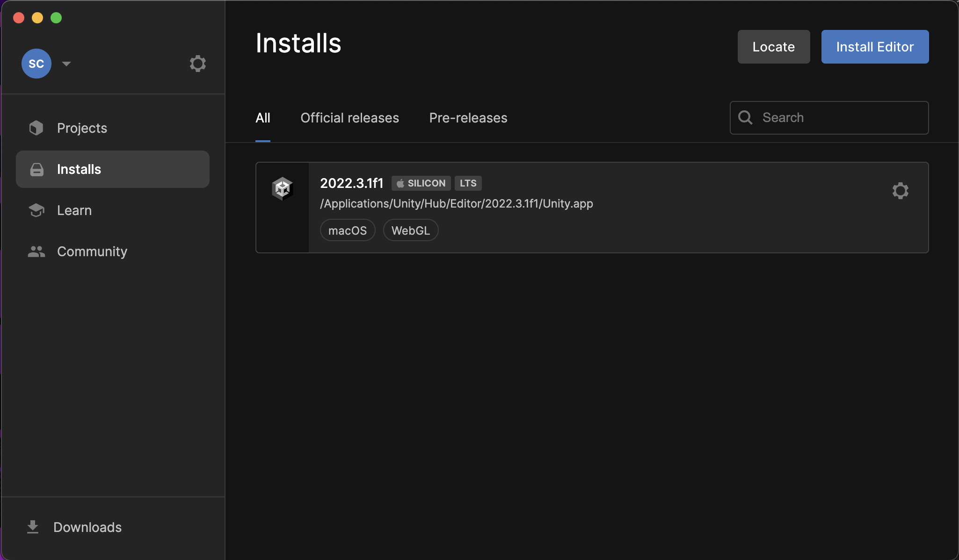
Task: Click the WebGL module tag
Action: (x=410, y=230)
